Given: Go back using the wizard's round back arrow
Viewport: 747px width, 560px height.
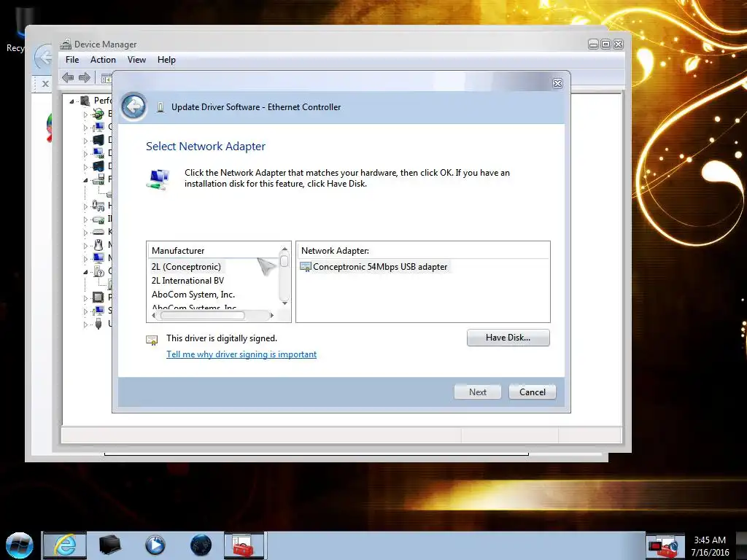Looking at the screenshot, I should 134,106.
